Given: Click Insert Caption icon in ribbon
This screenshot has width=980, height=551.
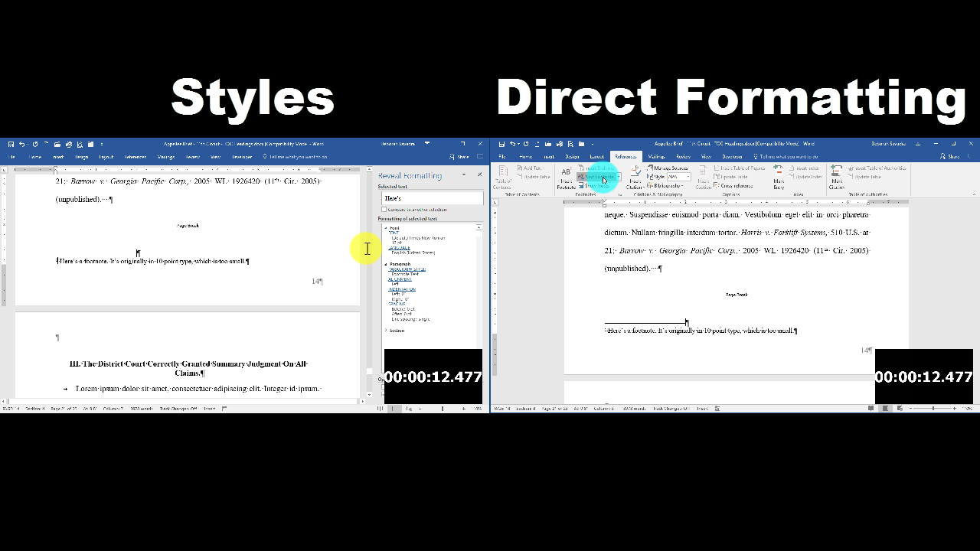Looking at the screenshot, I should tap(703, 178).
